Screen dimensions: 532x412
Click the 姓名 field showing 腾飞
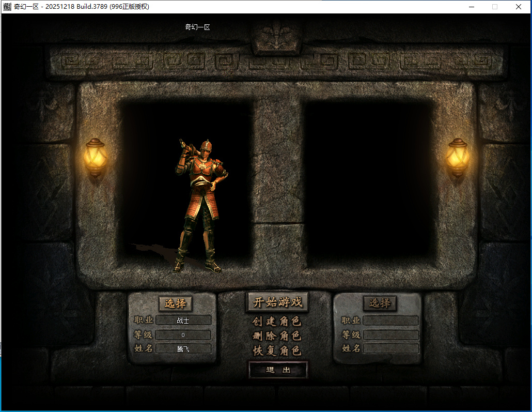[183, 349]
